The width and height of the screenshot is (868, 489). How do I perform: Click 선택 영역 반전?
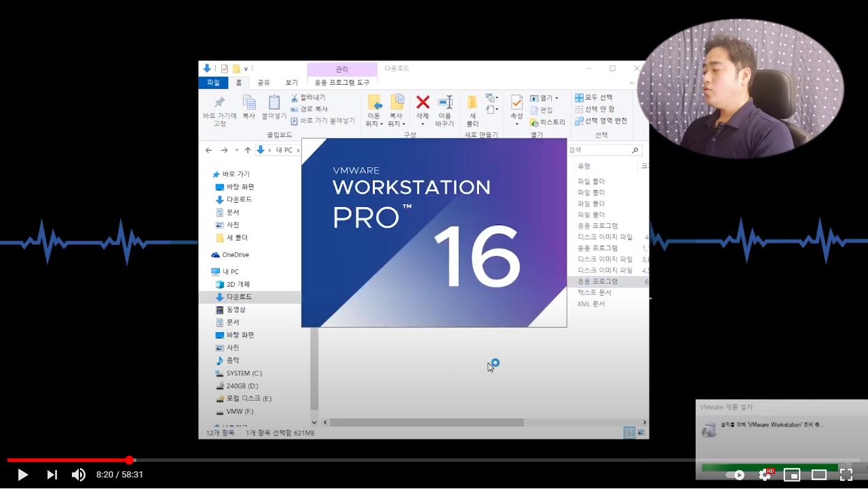[601, 121]
